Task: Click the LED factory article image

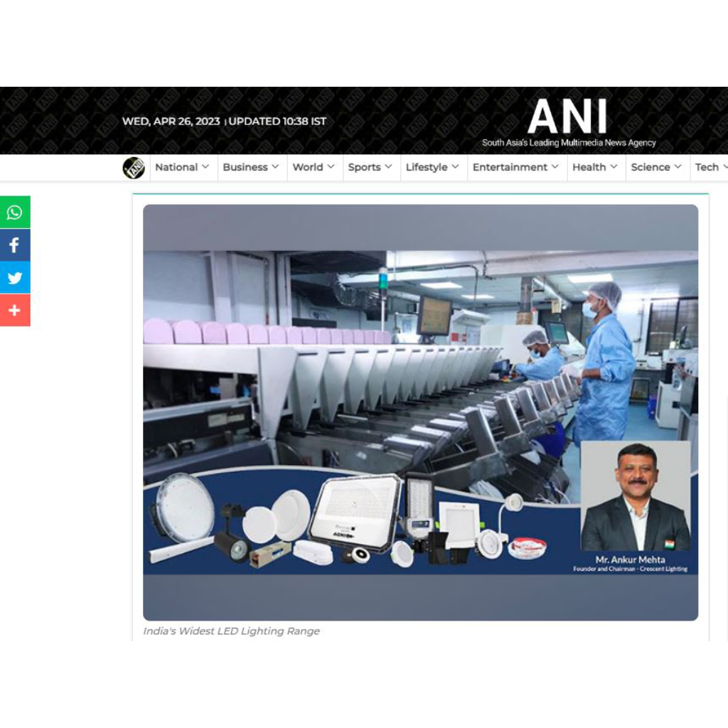Action: (x=421, y=412)
